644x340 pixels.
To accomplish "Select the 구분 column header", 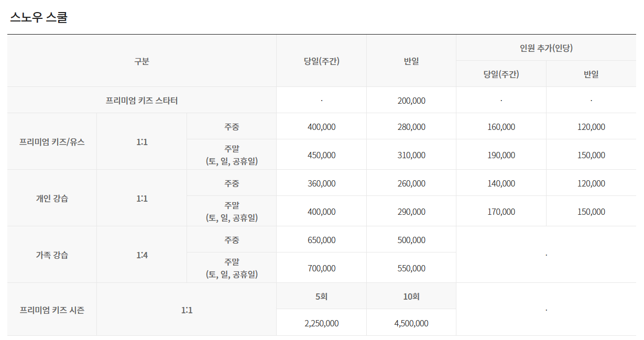I will point(142,60).
